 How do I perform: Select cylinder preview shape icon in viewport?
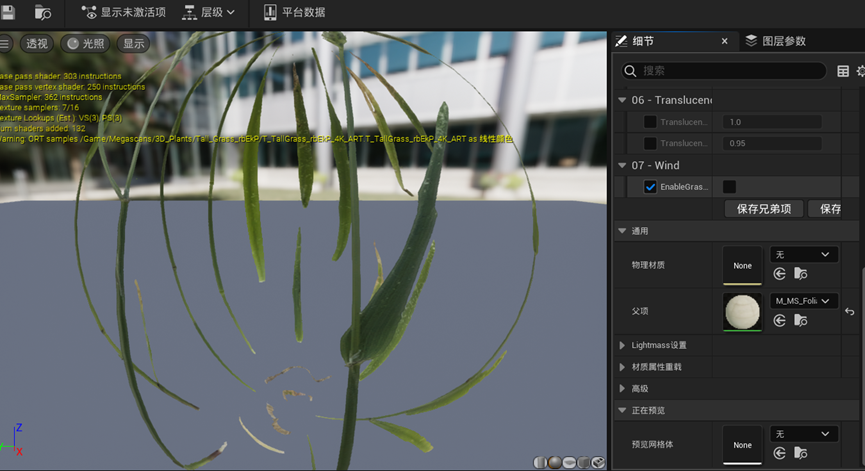[x=540, y=462]
